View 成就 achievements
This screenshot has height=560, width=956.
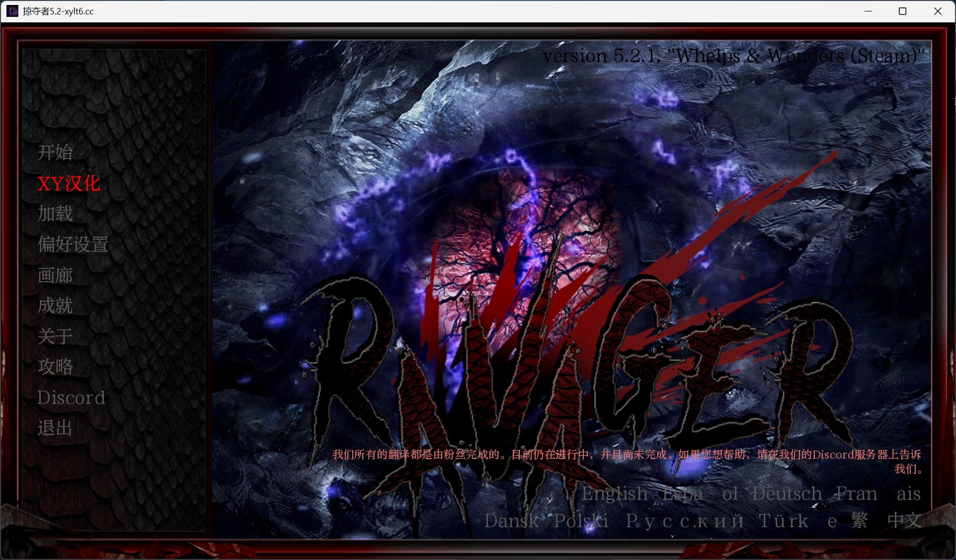click(55, 306)
